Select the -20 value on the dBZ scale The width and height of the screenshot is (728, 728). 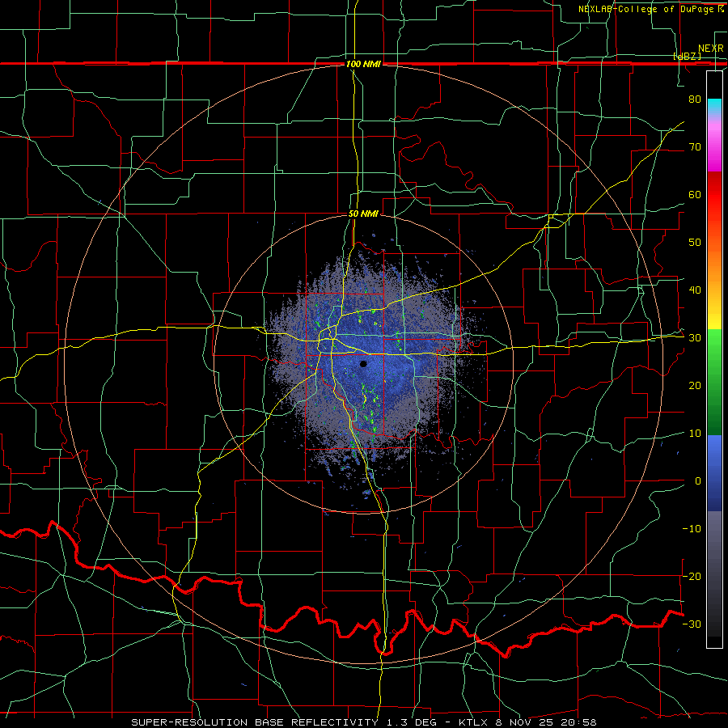[x=692, y=576]
